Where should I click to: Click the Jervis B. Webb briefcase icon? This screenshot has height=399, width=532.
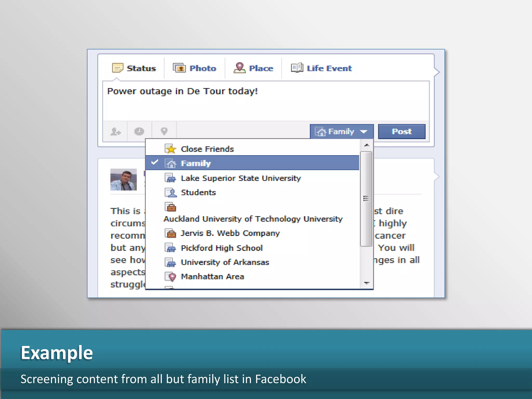tap(170, 233)
